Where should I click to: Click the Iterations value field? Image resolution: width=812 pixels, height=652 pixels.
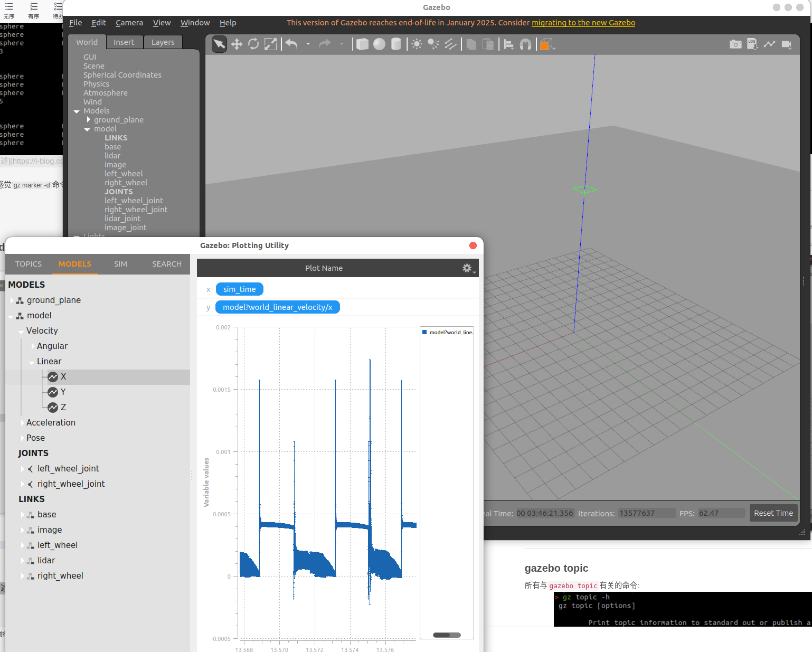pos(647,513)
